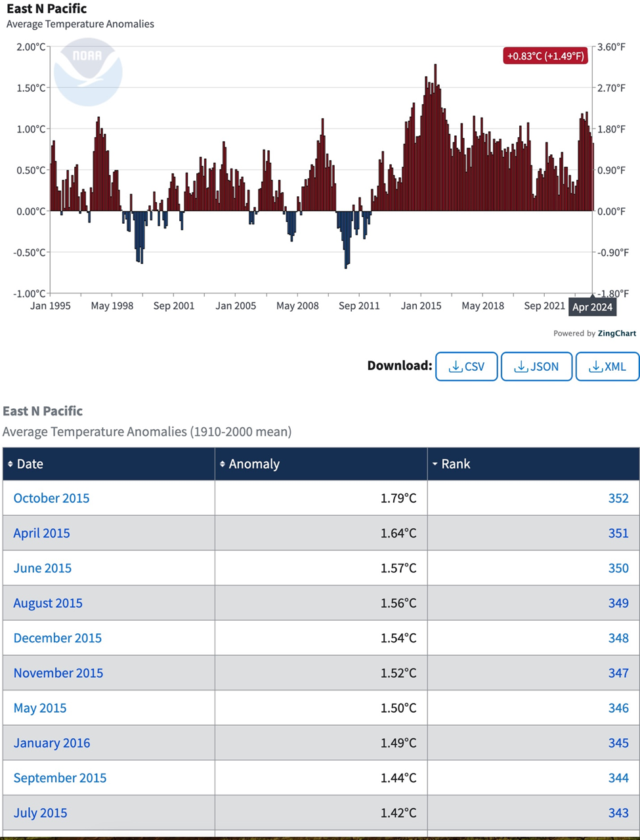Download the data as JSON
640x840 pixels.
[x=536, y=366]
